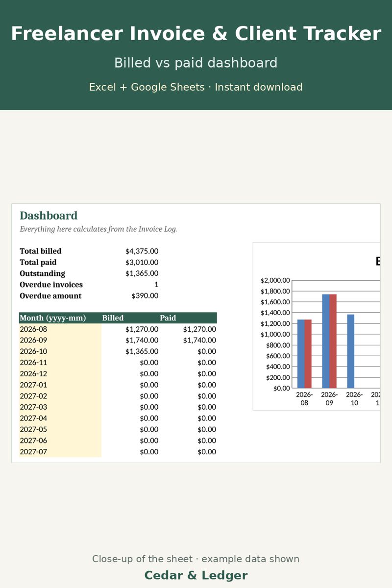Click the Cedar & Ledger brand name

pos(196,575)
